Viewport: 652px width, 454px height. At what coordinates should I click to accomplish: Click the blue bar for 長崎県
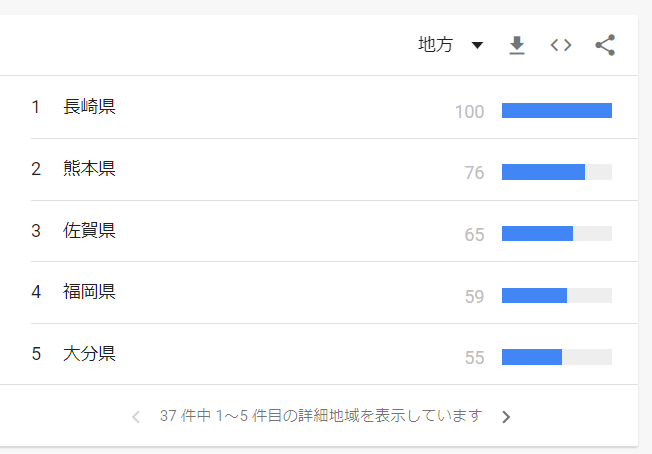[x=556, y=111]
